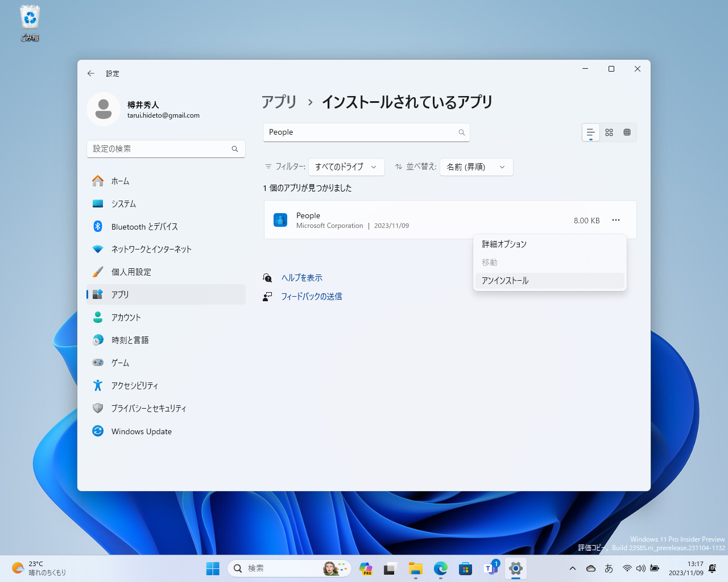Switch to grid view layout
The width and height of the screenshot is (728, 582).
pos(609,132)
